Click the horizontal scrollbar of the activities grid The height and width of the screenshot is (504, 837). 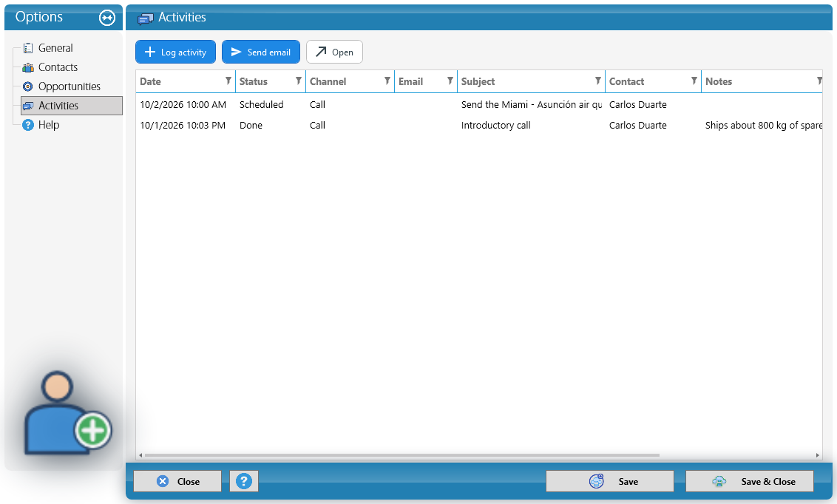(x=402, y=455)
